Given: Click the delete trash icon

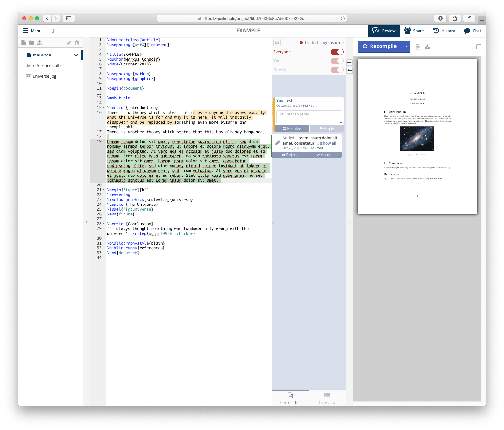Looking at the screenshot, I should click(77, 43).
